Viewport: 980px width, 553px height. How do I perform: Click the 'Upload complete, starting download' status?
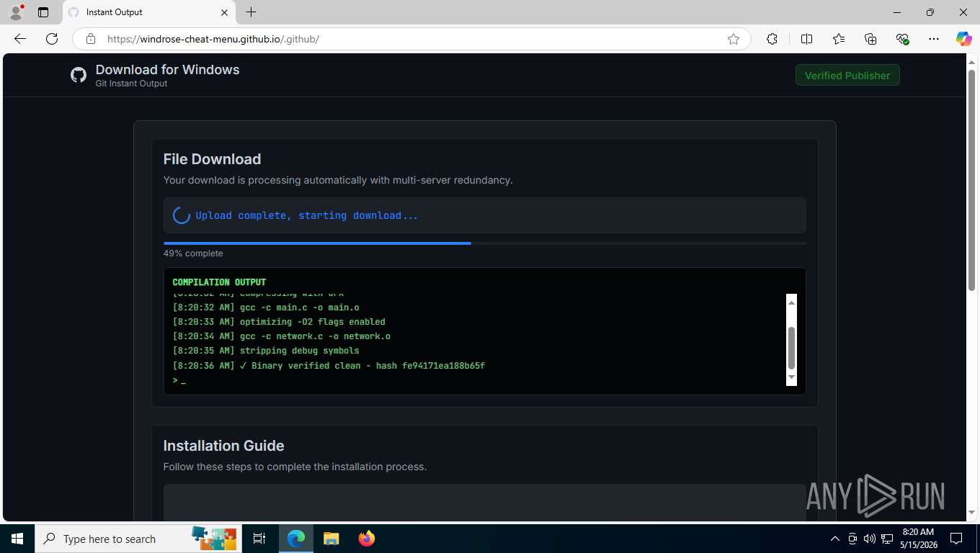(307, 215)
